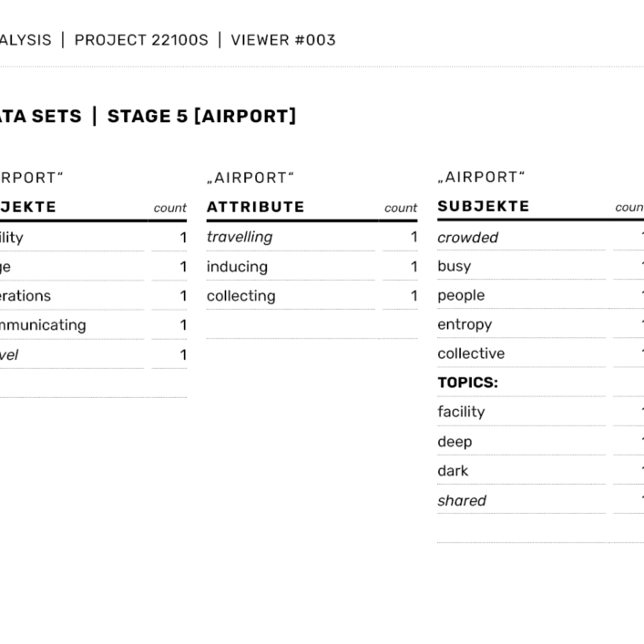This screenshot has width=644, height=644.
Task: Click the italic 'shared' topic entry
Action: click(462, 500)
